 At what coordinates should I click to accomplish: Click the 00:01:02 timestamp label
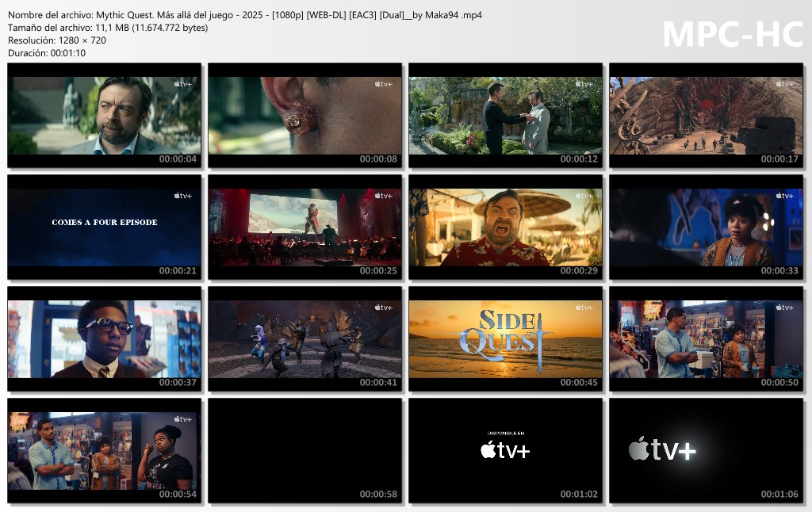tap(579, 495)
